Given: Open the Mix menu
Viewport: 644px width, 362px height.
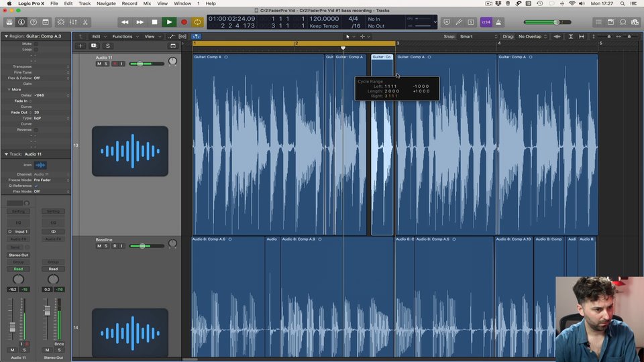Looking at the screenshot, I should (x=147, y=3).
